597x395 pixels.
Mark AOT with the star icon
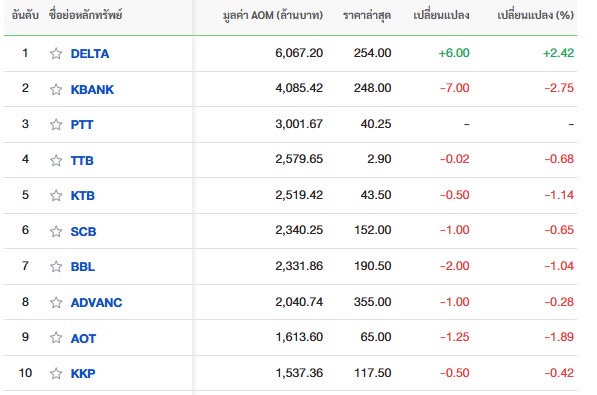(x=56, y=337)
